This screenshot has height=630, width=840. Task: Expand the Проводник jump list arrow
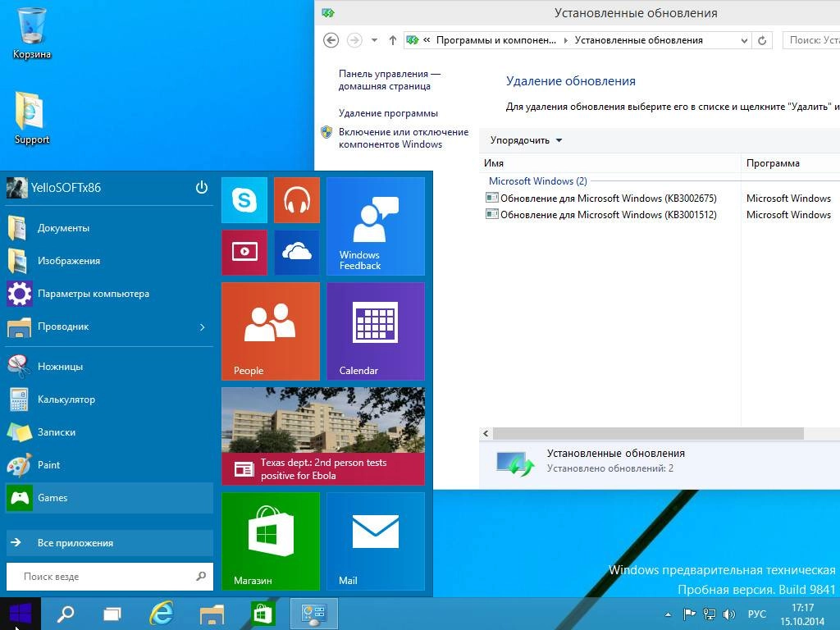[x=203, y=326]
